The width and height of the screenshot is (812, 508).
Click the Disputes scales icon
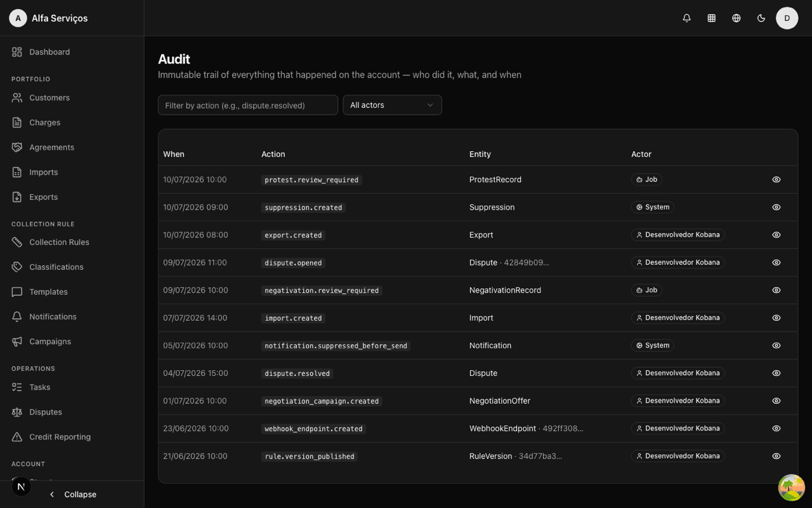(x=17, y=412)
